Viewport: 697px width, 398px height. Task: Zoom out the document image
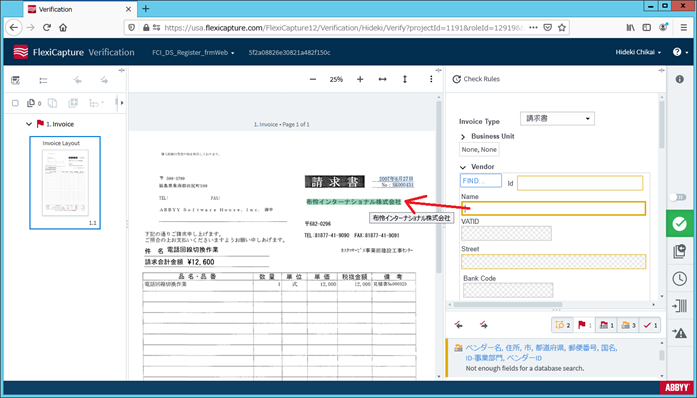click(x=313, y=79)
